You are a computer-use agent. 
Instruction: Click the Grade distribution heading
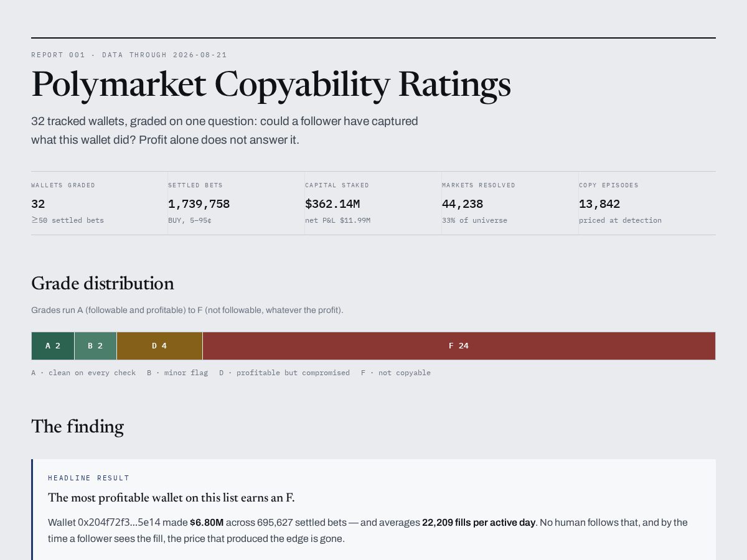pos(103,284)
